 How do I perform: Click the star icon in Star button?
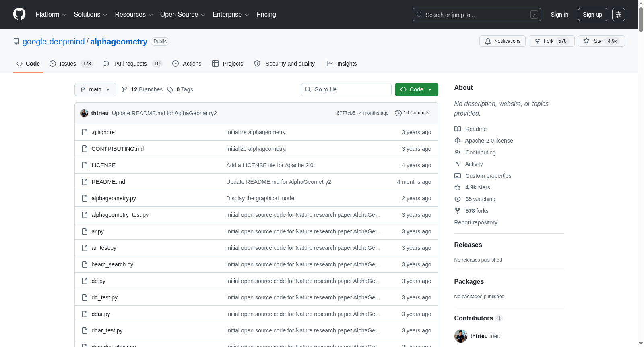click(586, 41)
